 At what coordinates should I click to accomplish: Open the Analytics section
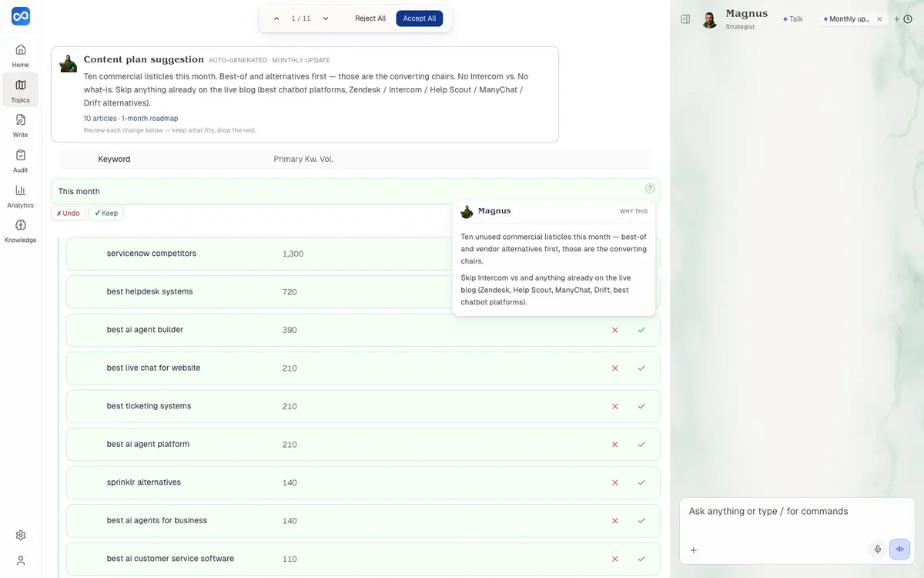click(x=21, y=196)
